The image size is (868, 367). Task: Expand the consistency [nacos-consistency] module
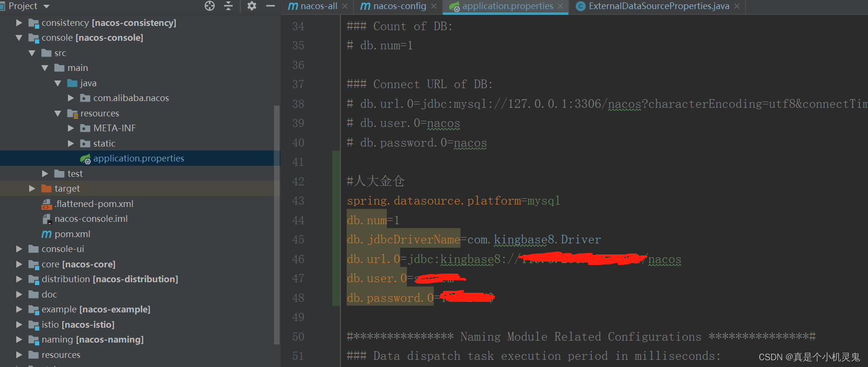[x=19, y=23]
